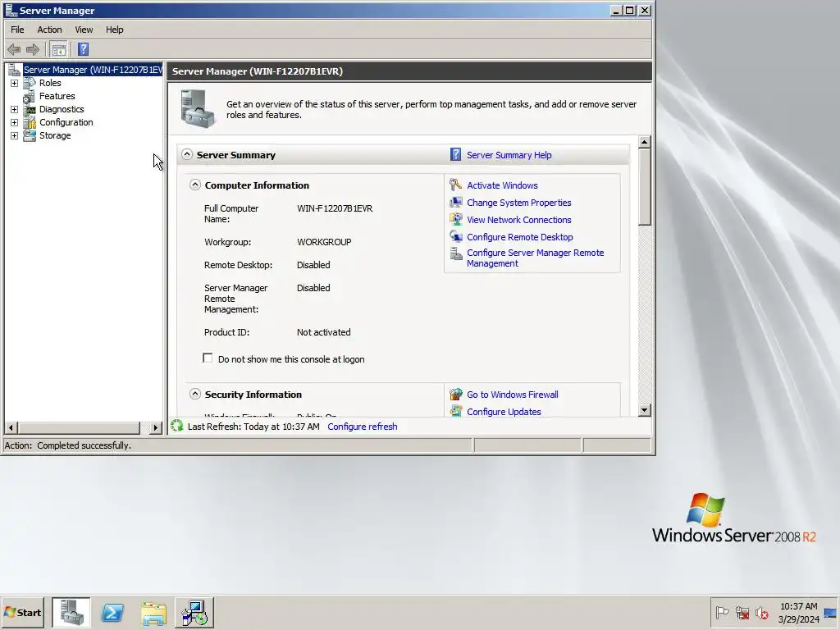Select the Features node icon in tree

click(29, 97)
